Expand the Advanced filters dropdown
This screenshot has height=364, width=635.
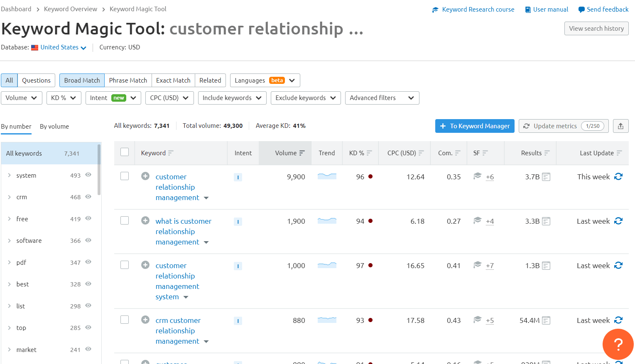click(382, 98)
